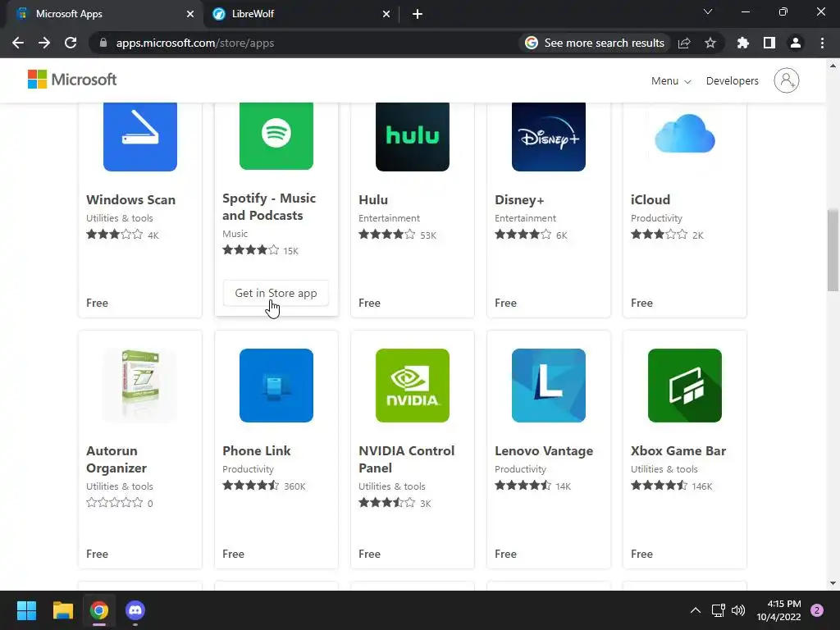Open a new browser tab
The width and height of the screenshot is (840, 630).
pos(418,14)
